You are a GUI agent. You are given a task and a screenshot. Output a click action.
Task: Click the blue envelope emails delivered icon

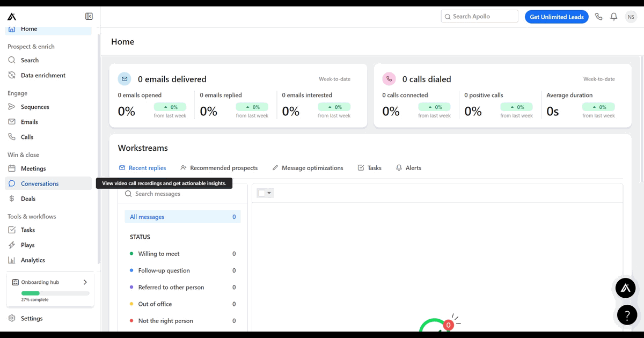click(x=125, y=79)
